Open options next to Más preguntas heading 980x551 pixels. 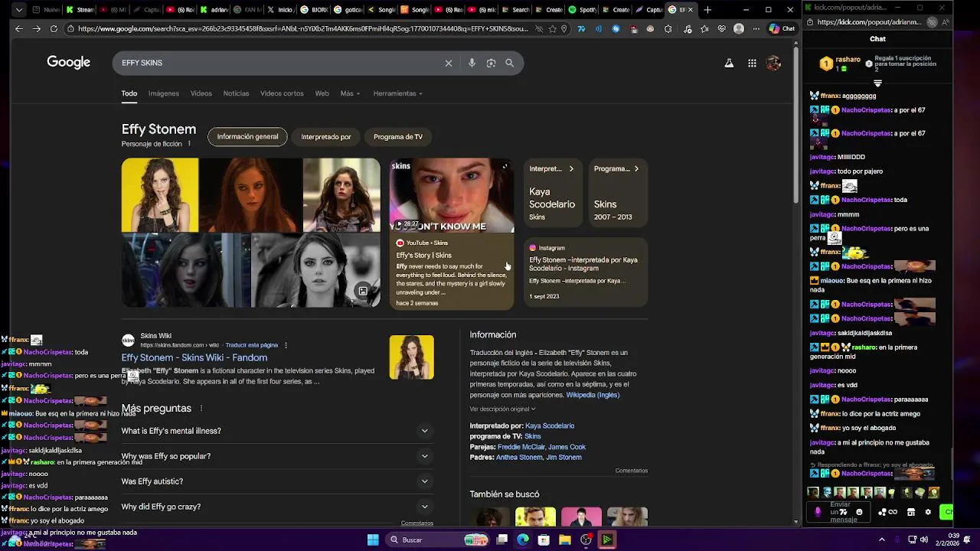coord(201,409)
